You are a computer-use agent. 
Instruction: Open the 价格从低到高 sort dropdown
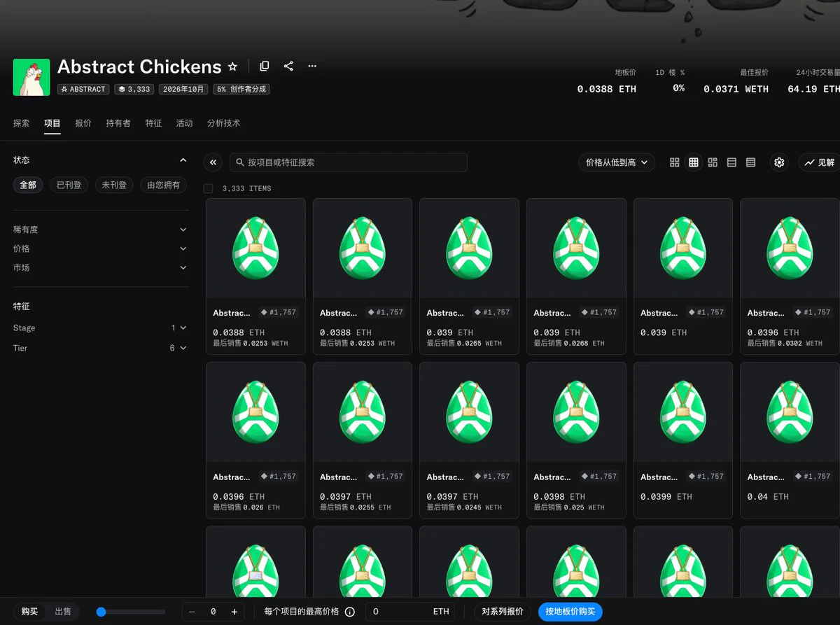coord(617,162)
